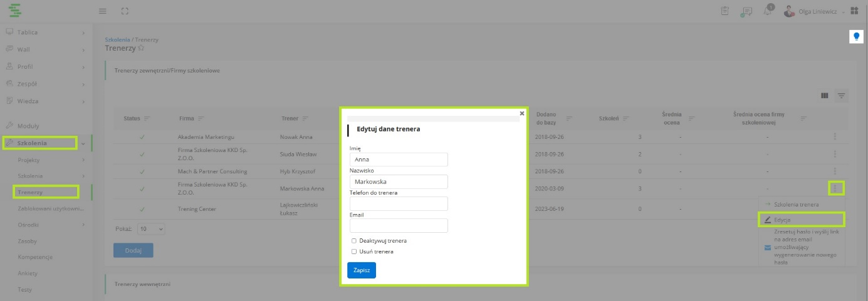This screenshot has width=868, height=301.
Task: Open the table filter icon
Action: (x=842, y=96)
